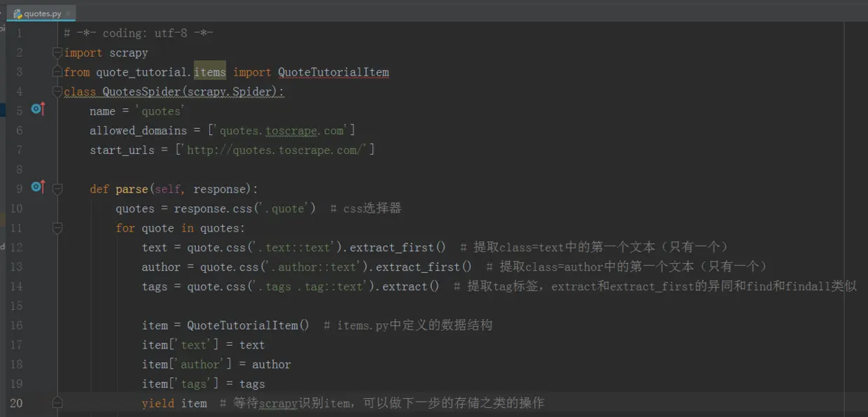868x417 pixels.
Task: Click the 'allowed_domains' variable
Action: [x=138, y=131]
